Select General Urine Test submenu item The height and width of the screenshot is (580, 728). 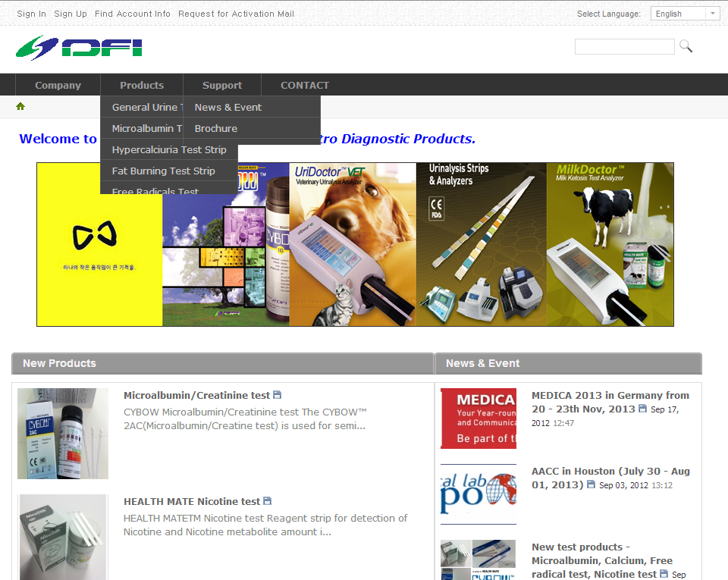(x=142, y=107)
